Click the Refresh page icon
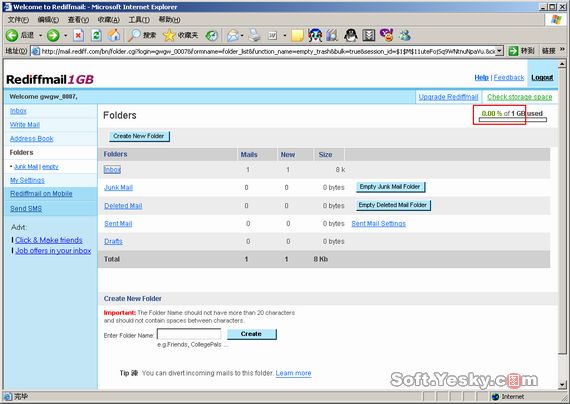Image resolution: width=570 pixels, height=404 pixels. pos(96,35)
